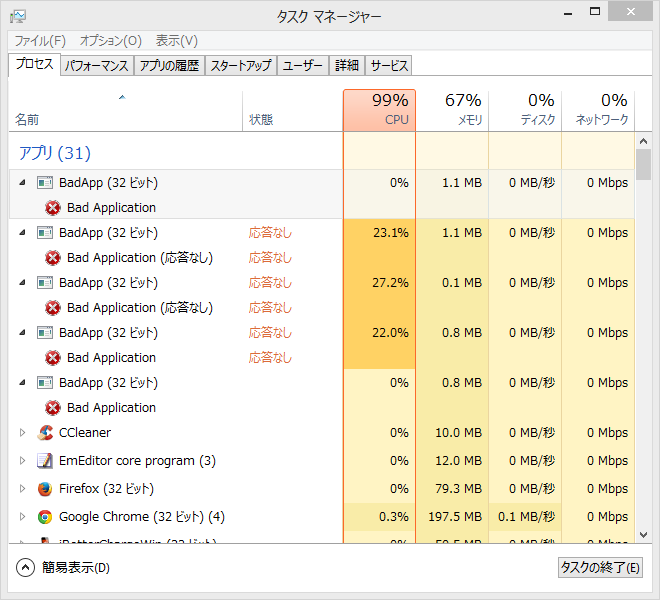This screenshot has width=660, height=600.
Task: Click the 79.3 MB memory value
Action: coord(459,489)
